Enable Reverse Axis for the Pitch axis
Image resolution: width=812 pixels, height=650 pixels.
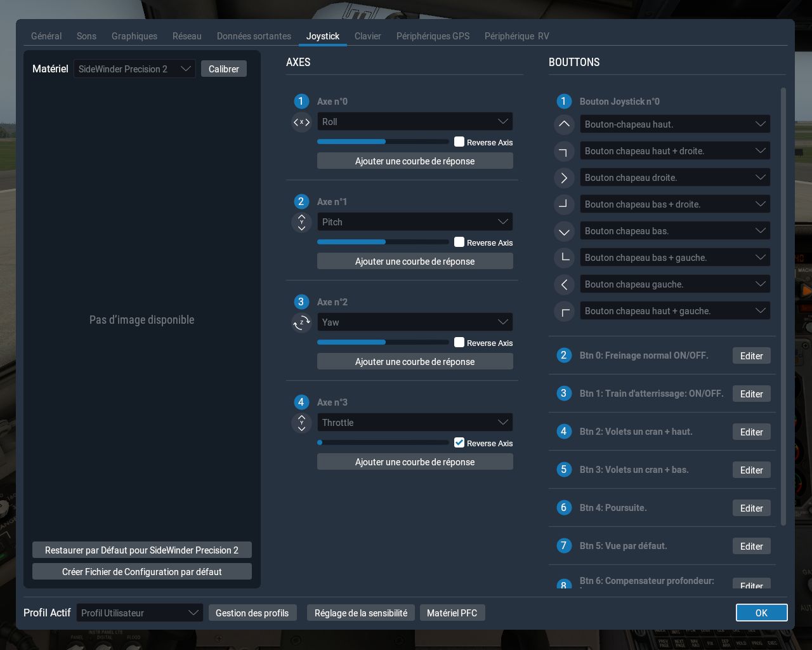459,242
